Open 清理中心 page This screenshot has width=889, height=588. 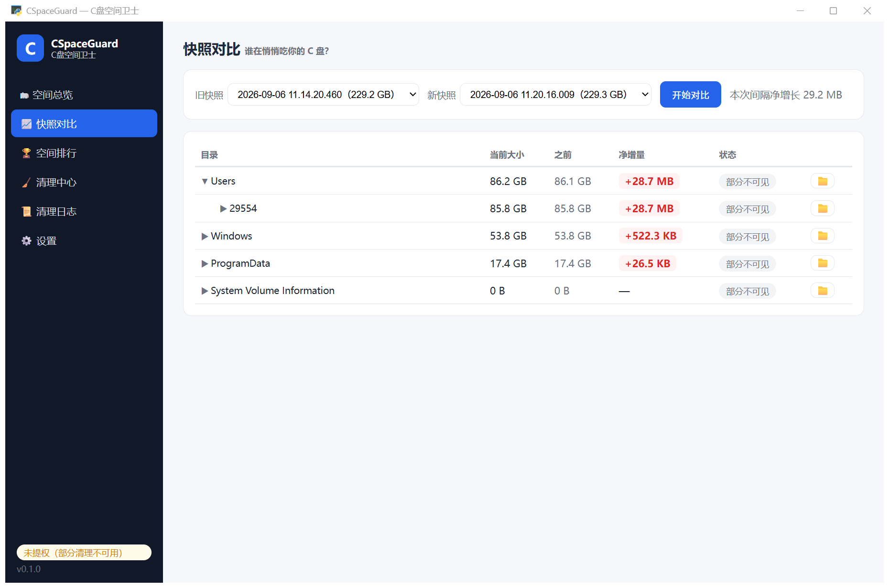[x=84, y=182]
